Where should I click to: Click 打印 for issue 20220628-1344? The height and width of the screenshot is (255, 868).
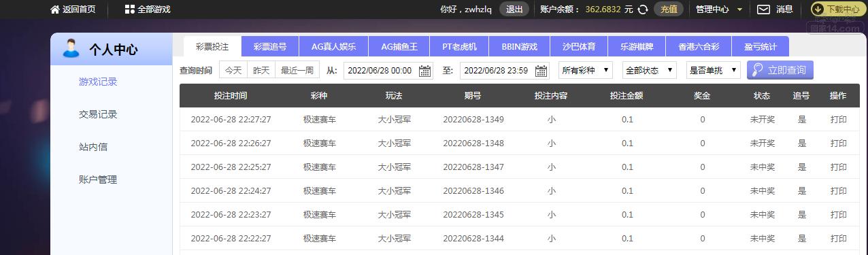pos(839,239)
